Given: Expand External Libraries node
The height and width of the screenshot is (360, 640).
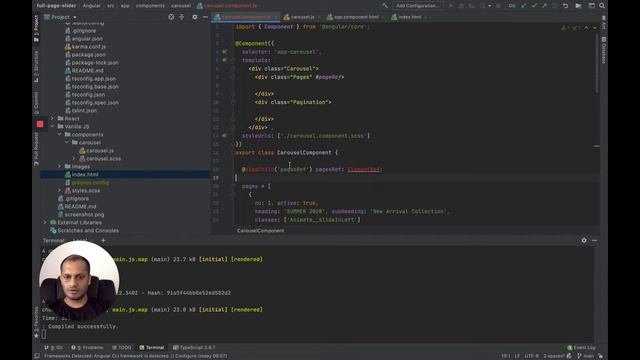Looking at the screenshot, I should coord(45,222).
